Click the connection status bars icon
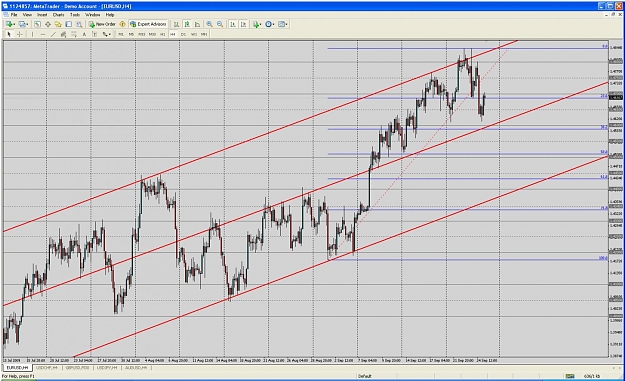Image resolution: width=625 pixels, height=381 pixels. [570, 376]
